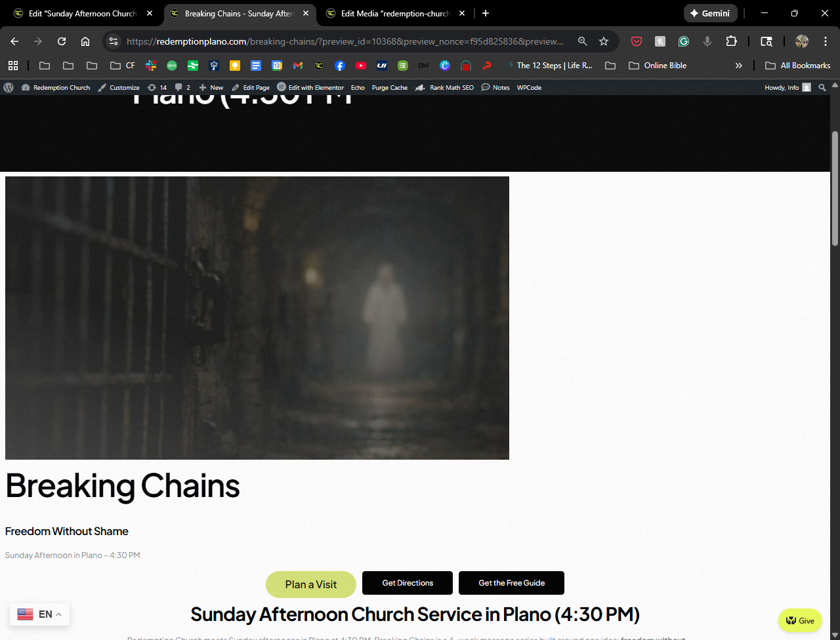840x640 pixels.
Task: Select Edit with Elementor in admin bar
Action: click(310, 87)
